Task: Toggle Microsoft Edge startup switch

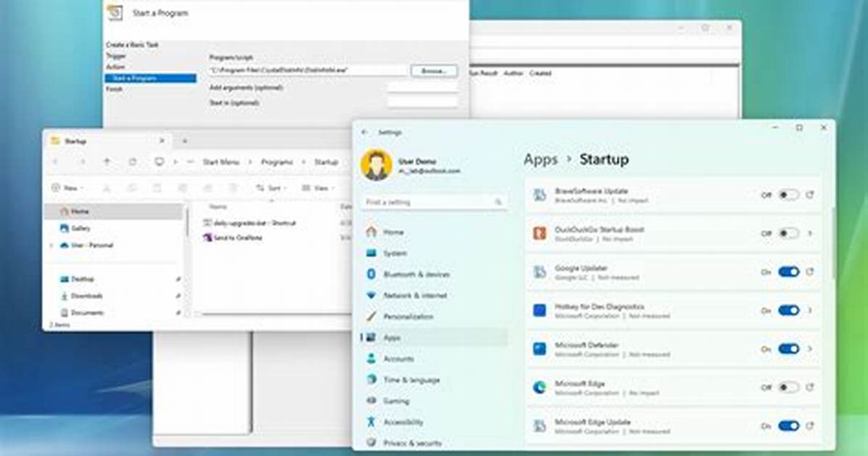Action: pyautogui.click(x=788, y=387)
